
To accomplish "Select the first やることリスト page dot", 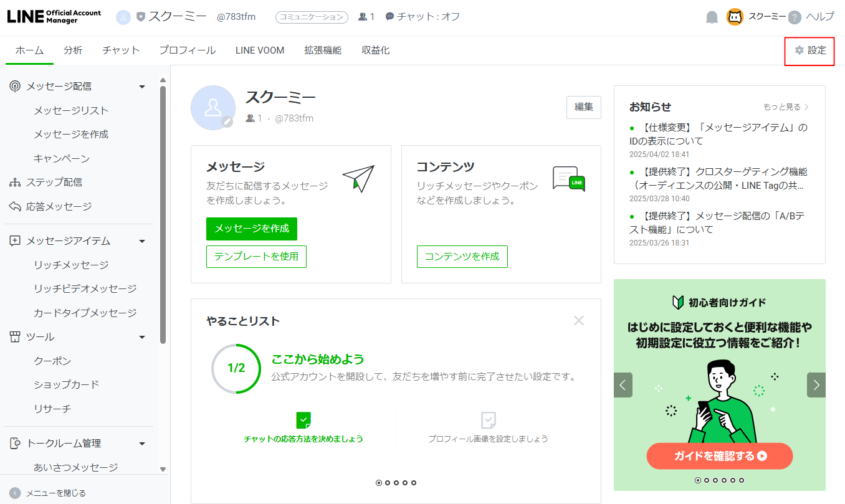I will (x=378, y=483).
